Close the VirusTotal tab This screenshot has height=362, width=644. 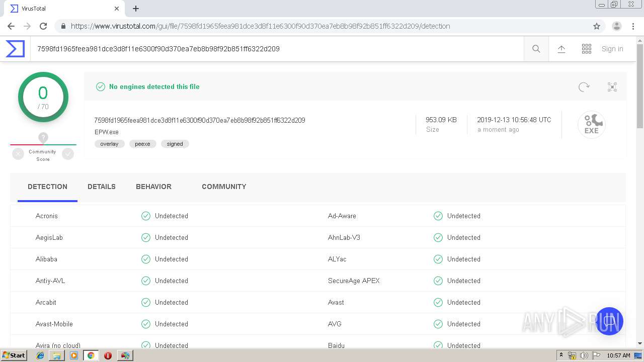pos(117,9)
